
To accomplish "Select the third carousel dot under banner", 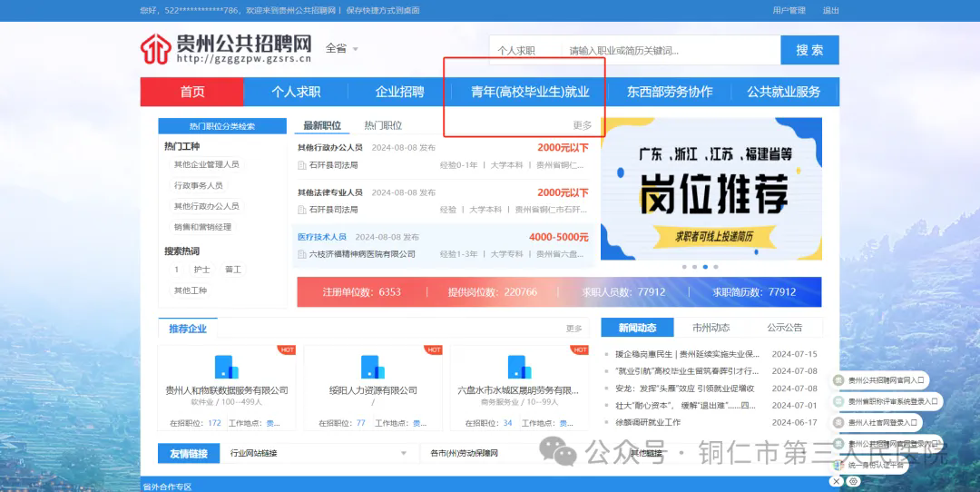I will [705, 267].
